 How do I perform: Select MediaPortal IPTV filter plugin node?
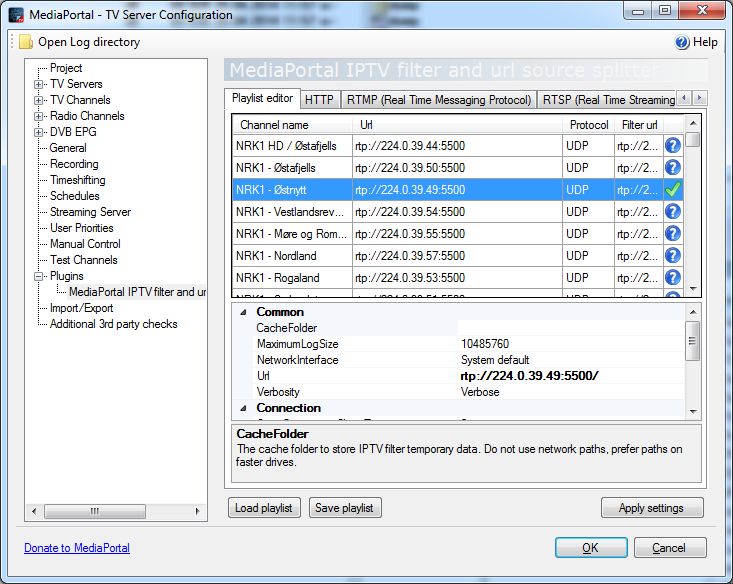137,292
